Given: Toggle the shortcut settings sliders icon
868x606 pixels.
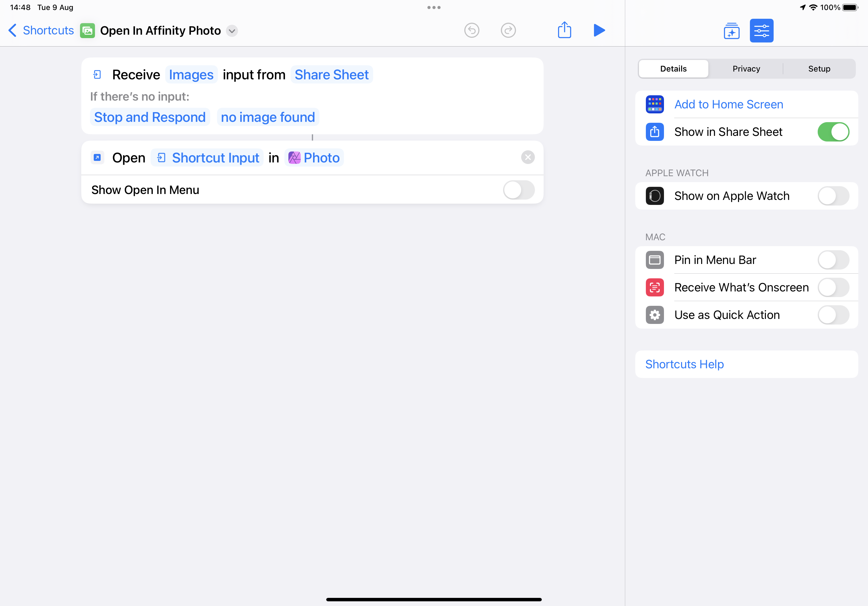Looking at the screenshot, I should pos(761,31).
